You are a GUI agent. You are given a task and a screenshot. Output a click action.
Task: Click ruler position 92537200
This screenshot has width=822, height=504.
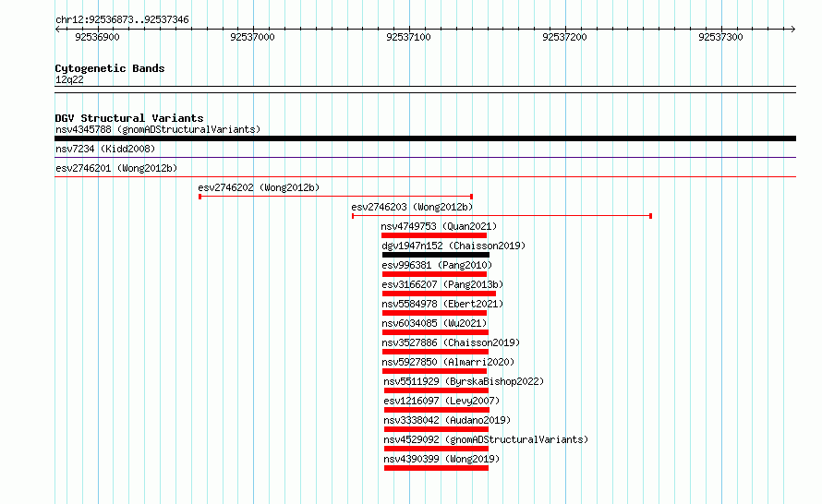pyautogui.click(x=564, y=37)
